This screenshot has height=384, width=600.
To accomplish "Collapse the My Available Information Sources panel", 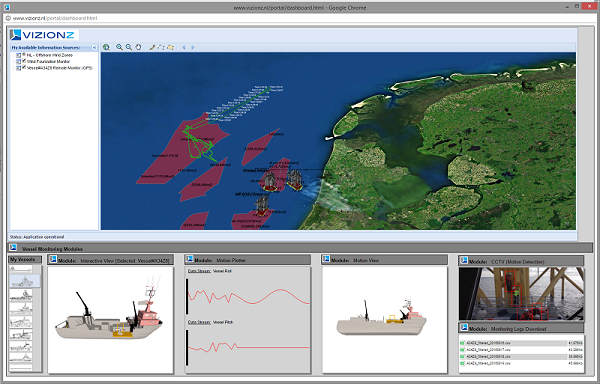I will [94, 47].
